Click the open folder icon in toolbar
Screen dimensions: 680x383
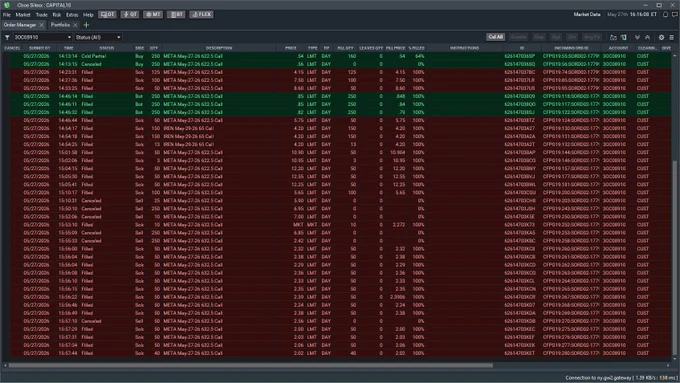[613, 37]
